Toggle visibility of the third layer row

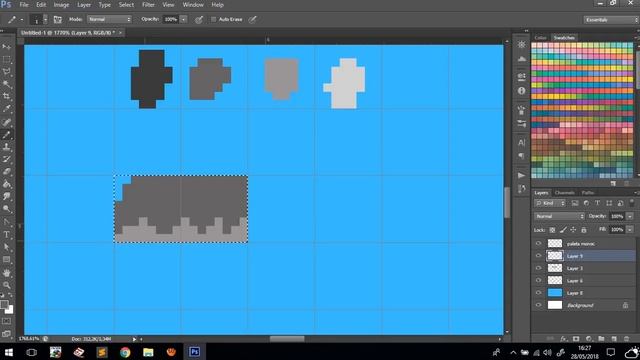(x=538, y=268)
